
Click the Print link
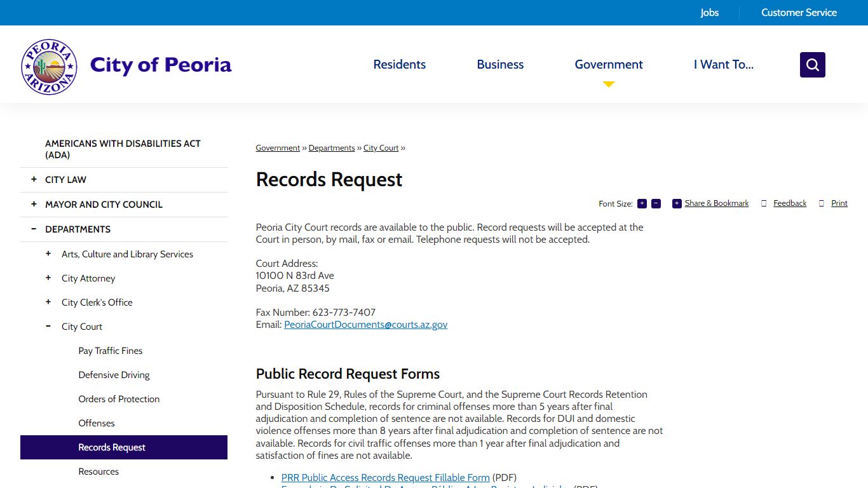tap(839, 203)
